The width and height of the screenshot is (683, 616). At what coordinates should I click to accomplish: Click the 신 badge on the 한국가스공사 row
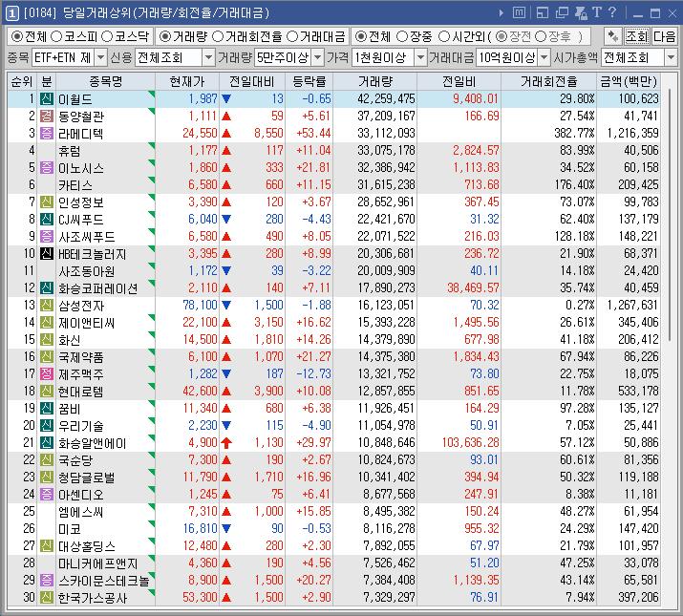click(x=47, y=597)
